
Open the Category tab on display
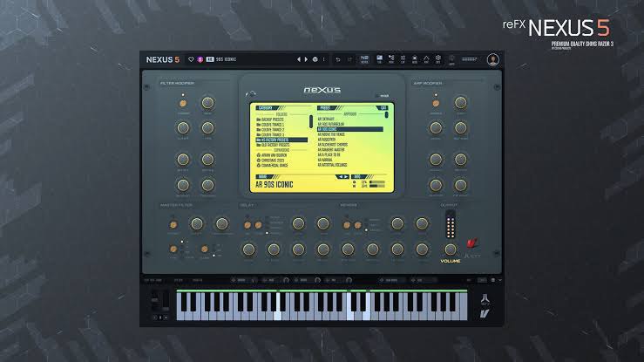tap(268, 107)
